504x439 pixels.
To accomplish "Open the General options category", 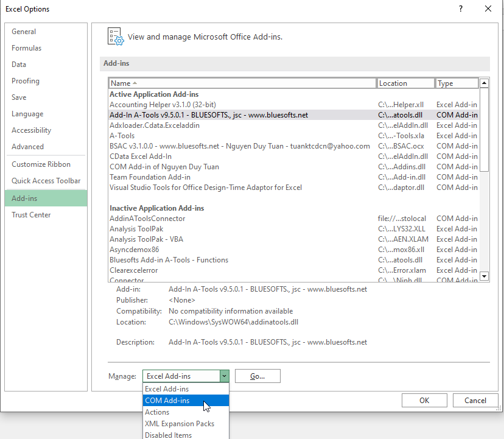I will click(46, 32).
